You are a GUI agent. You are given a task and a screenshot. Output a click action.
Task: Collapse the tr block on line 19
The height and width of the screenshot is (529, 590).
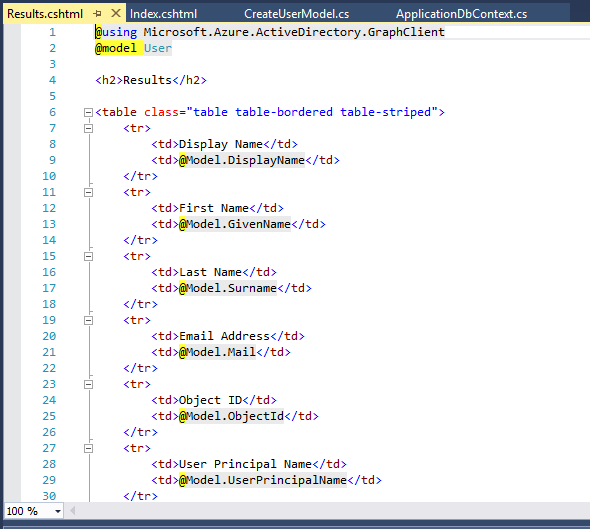click(x=88, y=320)
